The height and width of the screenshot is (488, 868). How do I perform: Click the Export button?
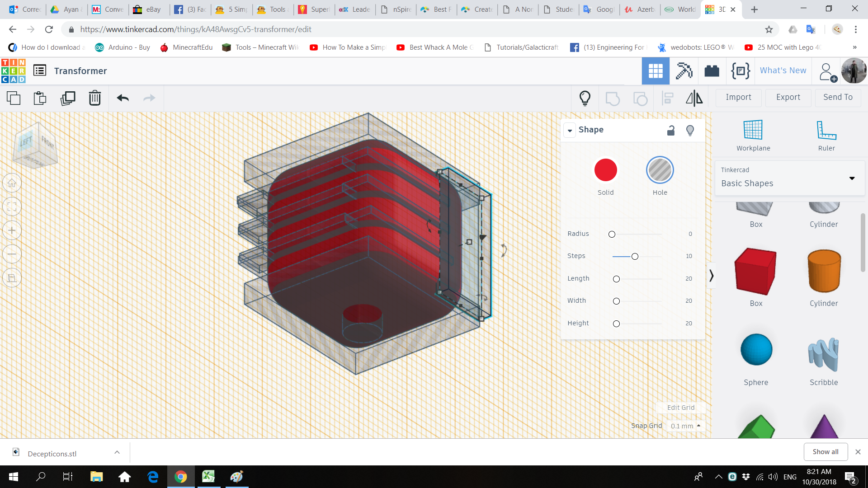(x=788, y=97)
